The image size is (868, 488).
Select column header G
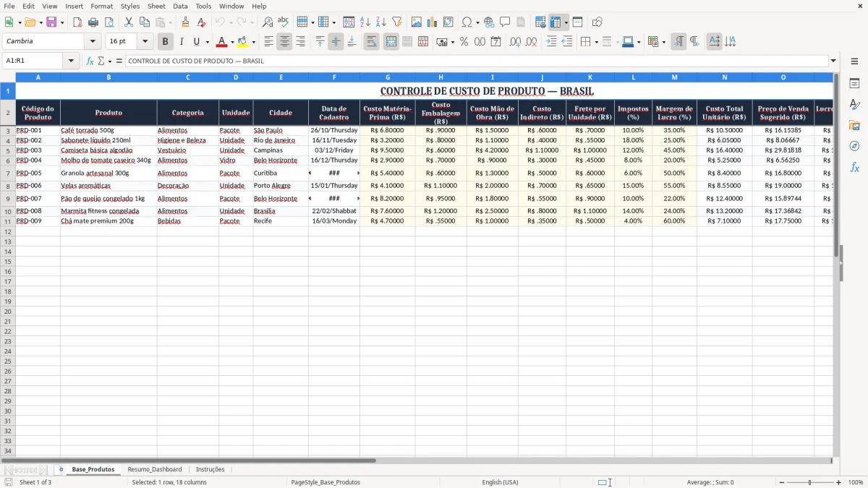pyautogui.click(x=388, y=77)
